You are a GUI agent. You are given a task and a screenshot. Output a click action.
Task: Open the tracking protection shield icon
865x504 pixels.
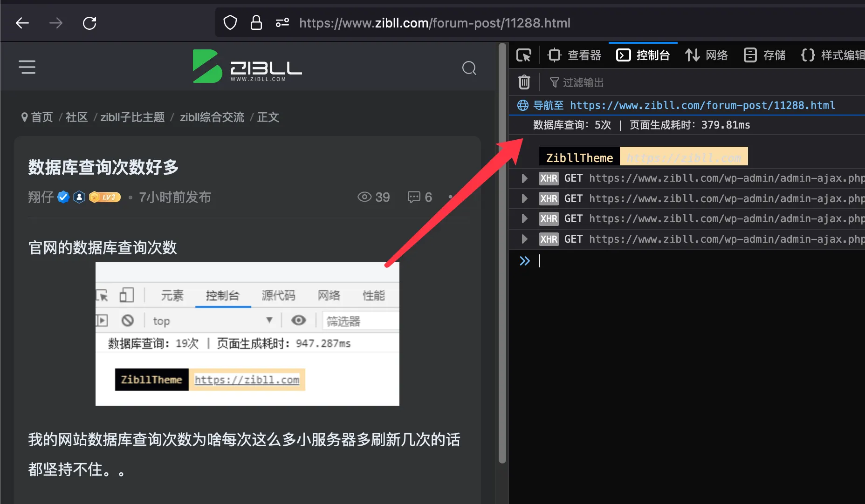[230, 22]
